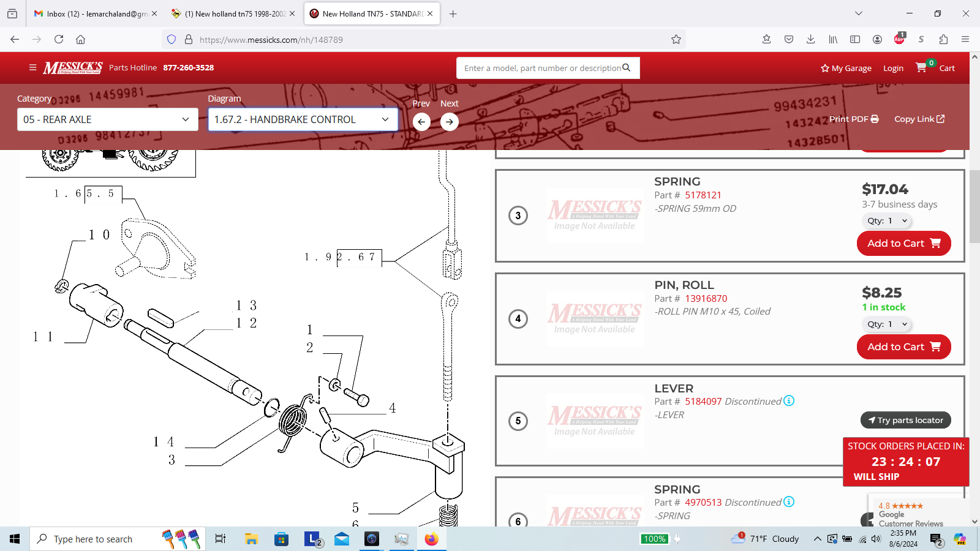Go to previous diagram arrow
980x551 pixels.
point(421,122)
